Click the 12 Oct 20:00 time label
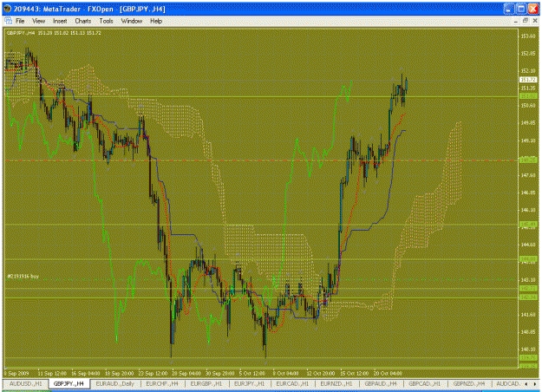Viewport: 542px width, 392px height. (320, 374)
